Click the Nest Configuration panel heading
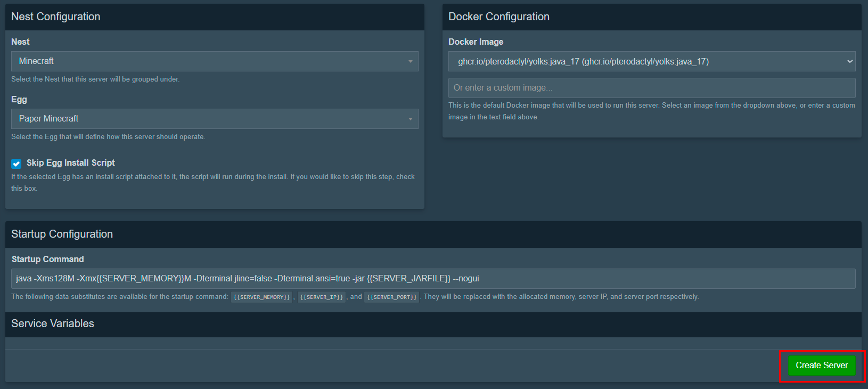868x389 pixels. click(x=56, y=17)
